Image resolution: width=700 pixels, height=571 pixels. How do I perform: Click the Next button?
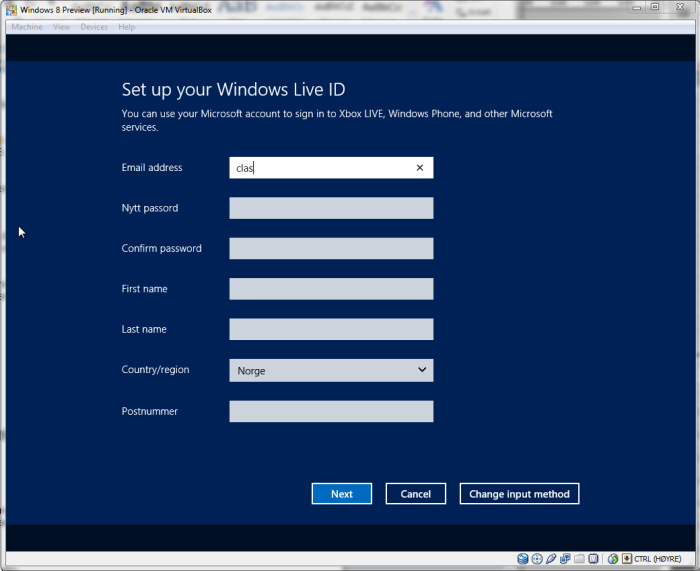point(342,494)
